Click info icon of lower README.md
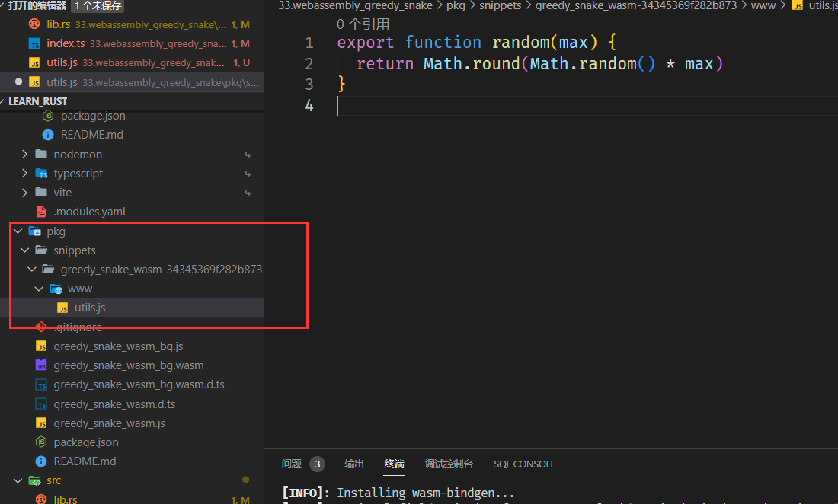This screenshot has height=504, width=838. (x=41, y=461)
